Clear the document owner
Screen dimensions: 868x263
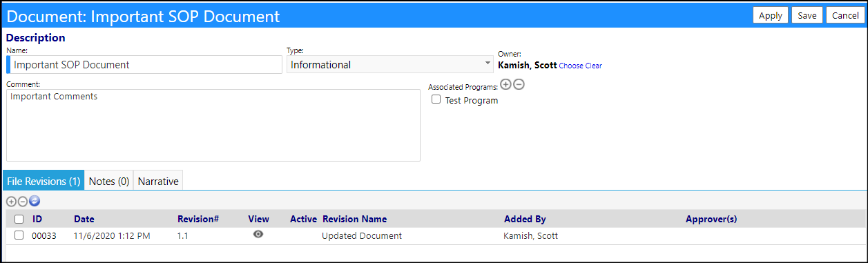[x=594, y=66]
